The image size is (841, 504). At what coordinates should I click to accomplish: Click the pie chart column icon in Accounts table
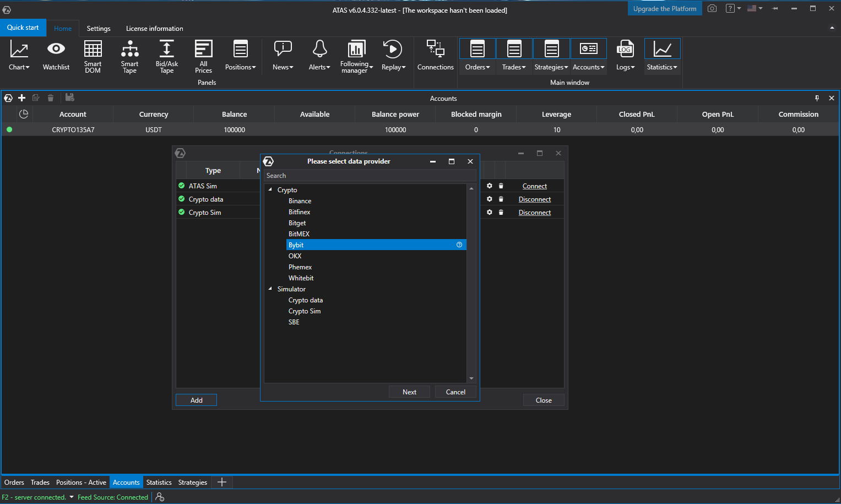point(24,114)
